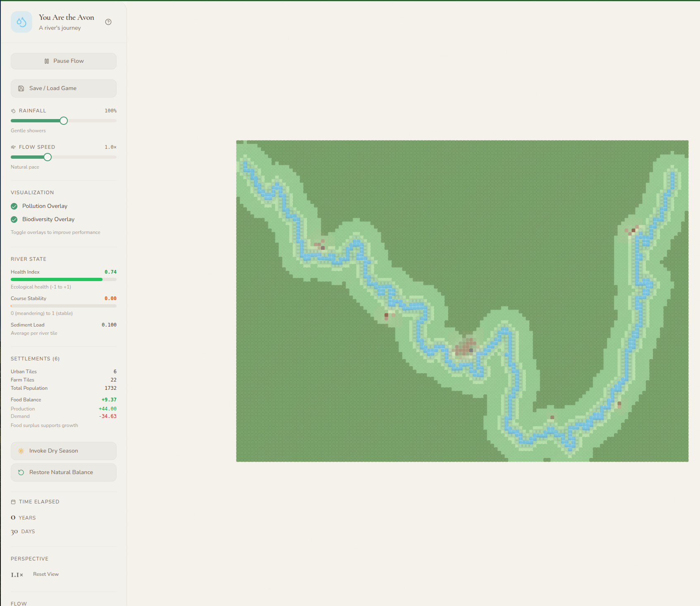Open Save / Load Game
700x606 pixels.
coord(64,88)
